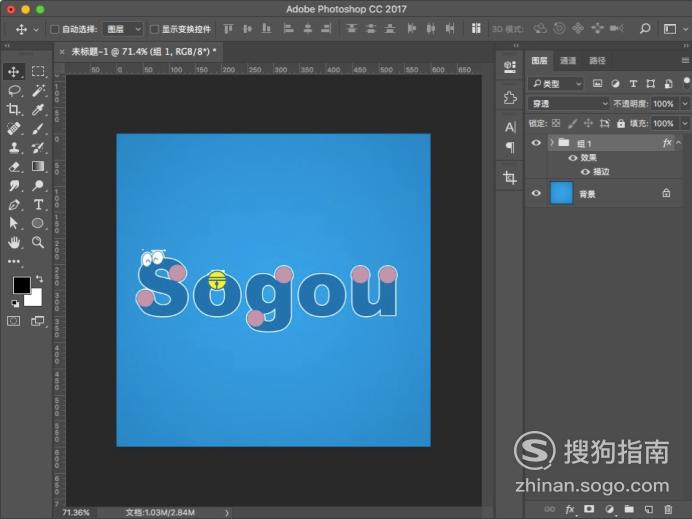This screenshot has width=692, height=519.
Task: Open the Paragraph panel icon
Action: coord(510,147)
